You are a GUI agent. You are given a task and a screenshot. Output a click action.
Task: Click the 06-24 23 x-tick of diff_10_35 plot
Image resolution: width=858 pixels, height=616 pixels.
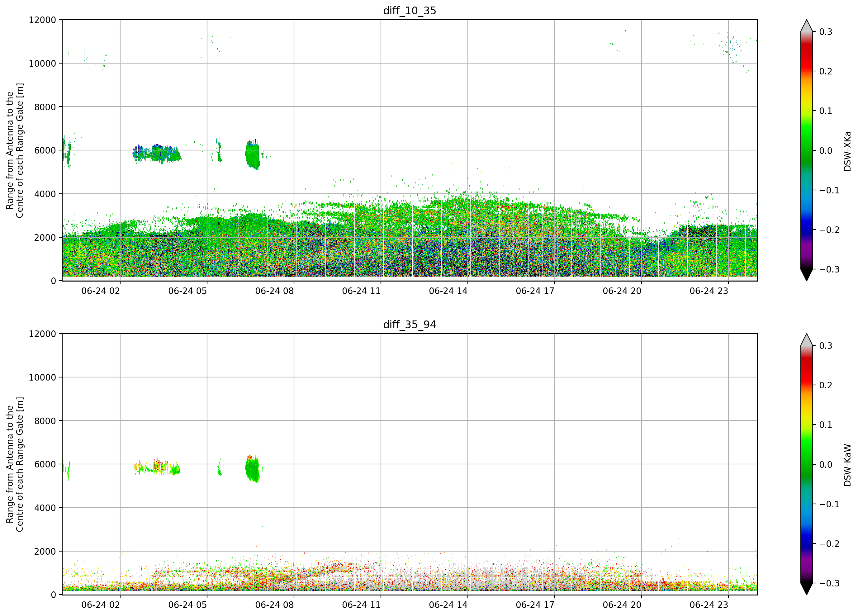click(709, 291)
